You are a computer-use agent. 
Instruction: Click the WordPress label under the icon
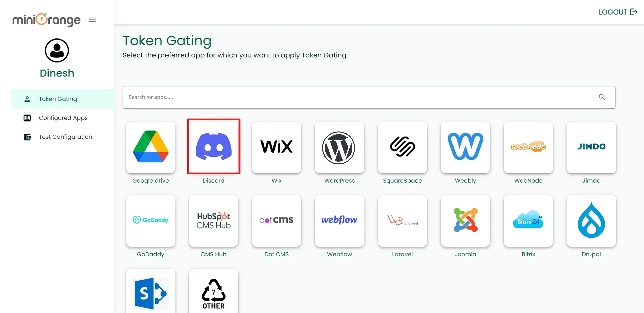340,180
